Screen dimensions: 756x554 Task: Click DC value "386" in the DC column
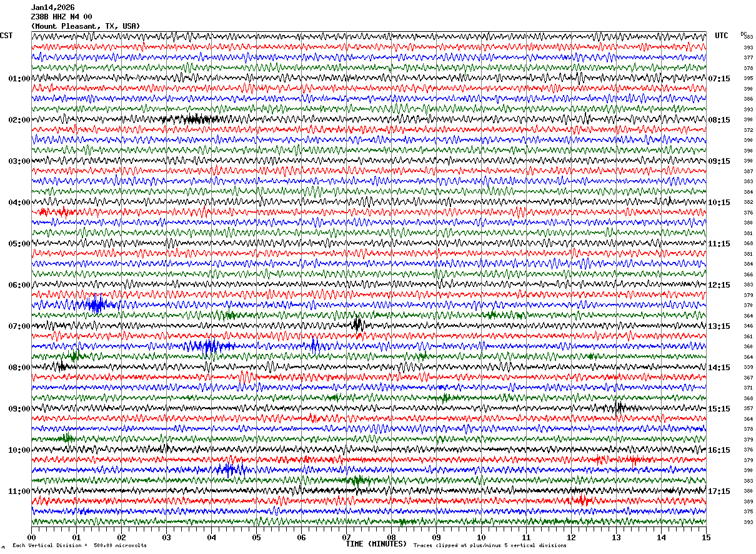pyautogui.click(x=748, y=99)
